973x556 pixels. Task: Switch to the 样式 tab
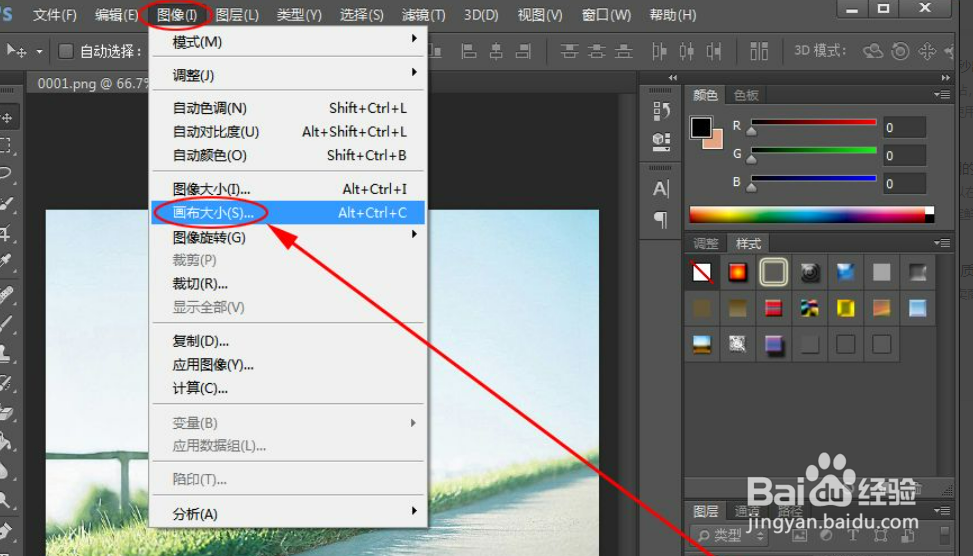coord(748,243)
